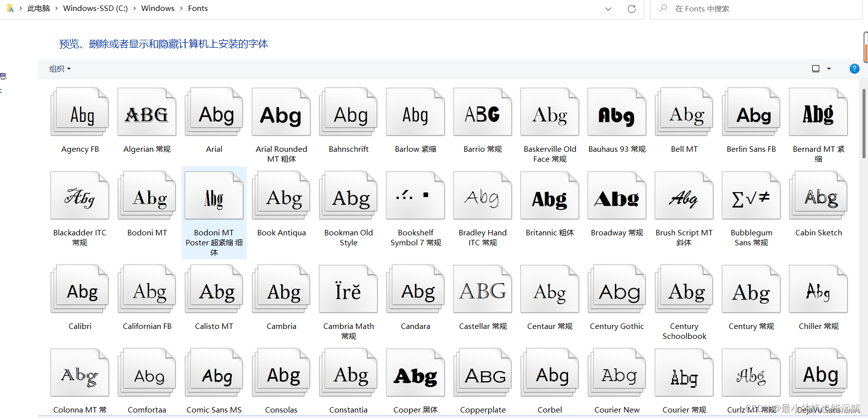Viewport: 868px width, 418px height.
Task: Select the Constantia font icon
Action: [348, 373]
